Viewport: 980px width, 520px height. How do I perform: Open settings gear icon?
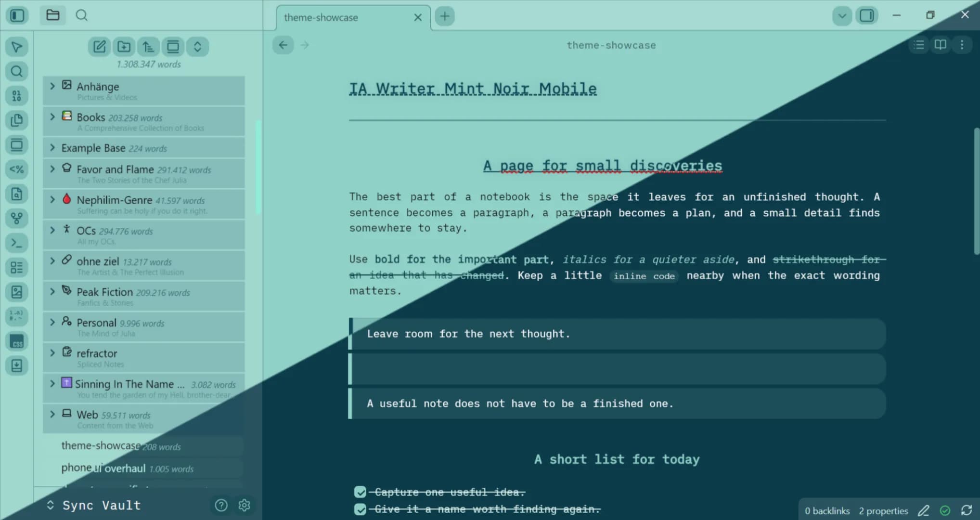point(245,505)
